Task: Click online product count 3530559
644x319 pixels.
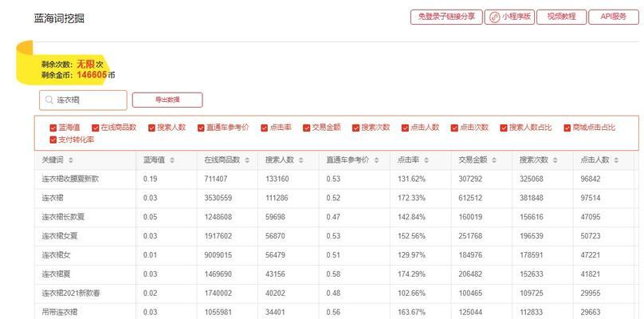Action: coord(218,198)
